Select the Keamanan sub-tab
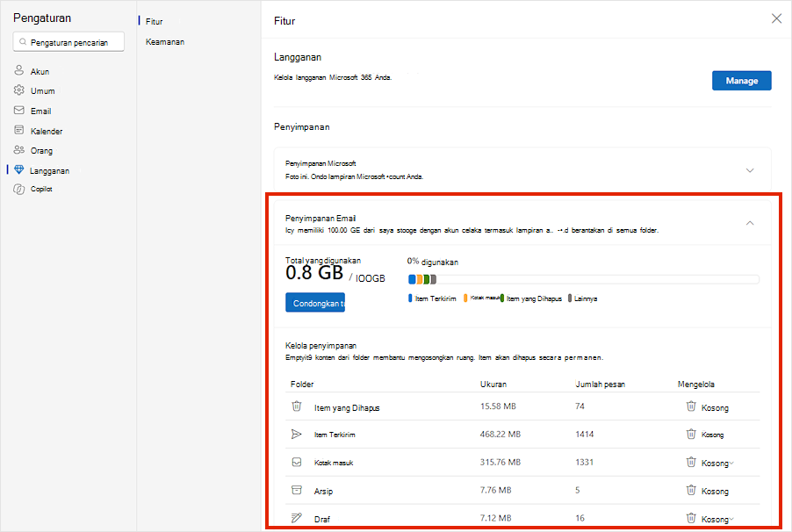792x532 pixels. point(165,42)
